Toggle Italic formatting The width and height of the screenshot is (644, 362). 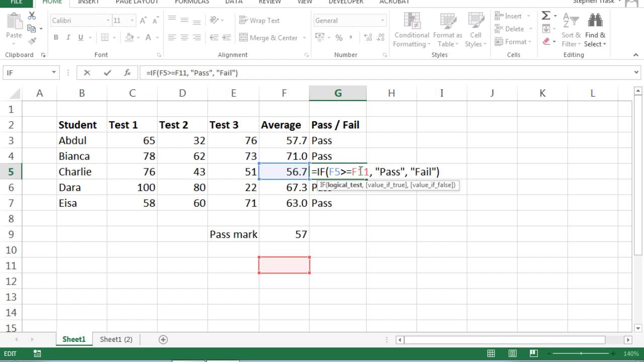(68, 37)
